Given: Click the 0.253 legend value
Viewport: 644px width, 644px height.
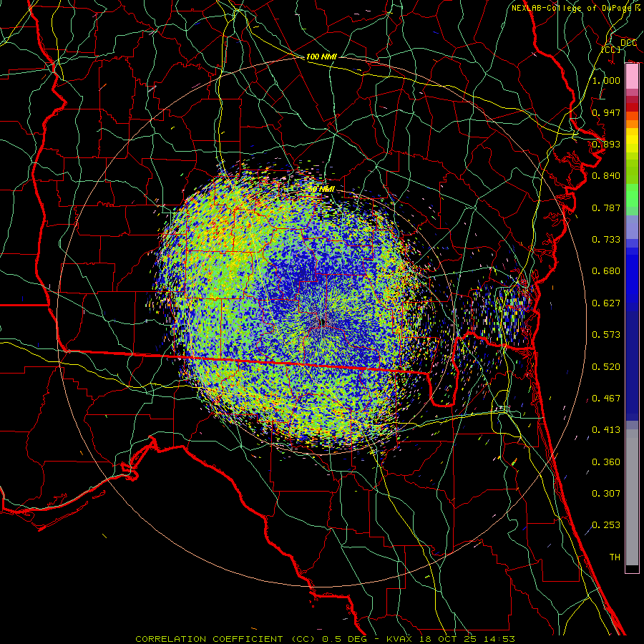Looking at the screenshot, I should coord(606,525).
